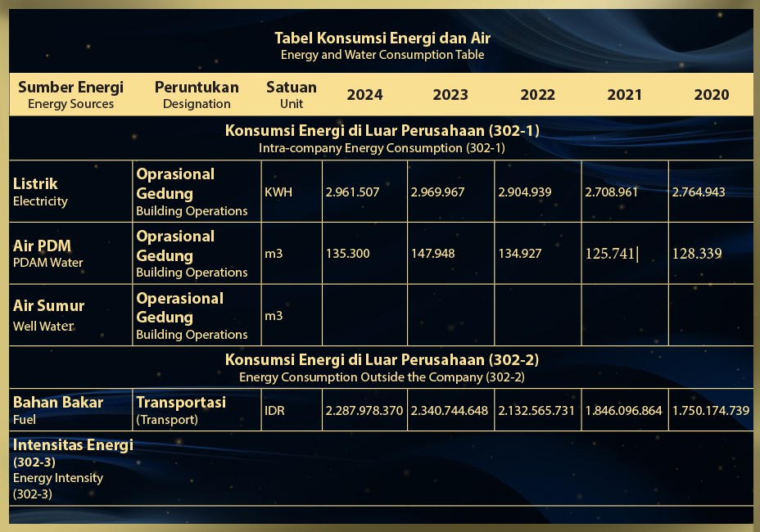This screenshot has height=532, width=760.
Task: Select electricity value 2.961.507 for 2024
Action: pos(353,192)
